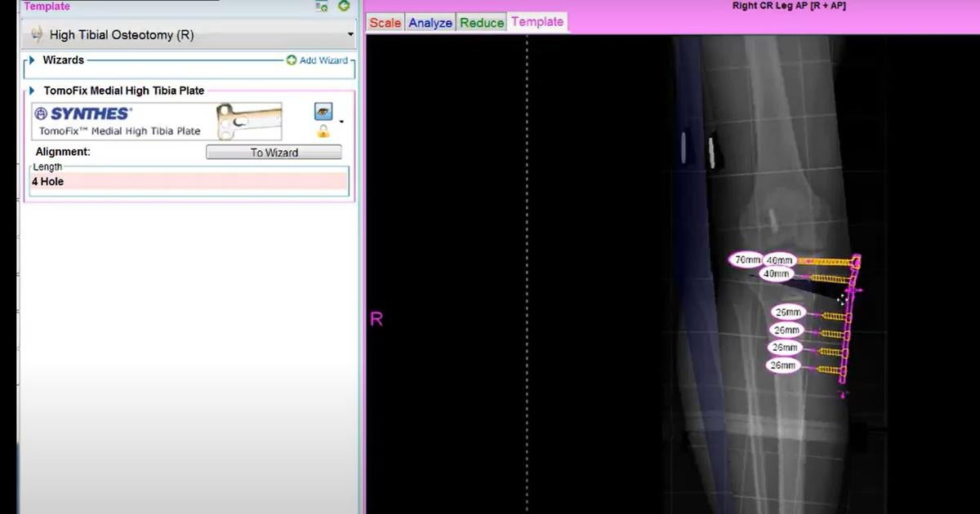Collapse the Wizards section

[31, 60]
